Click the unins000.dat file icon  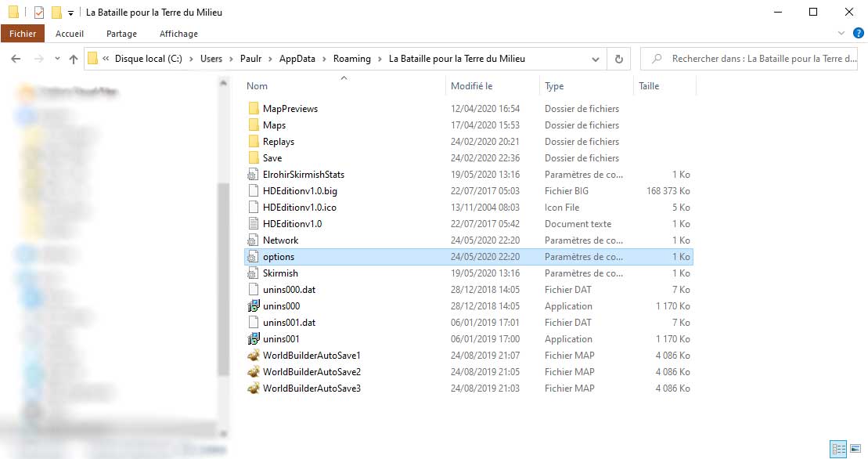click(253, 290)
